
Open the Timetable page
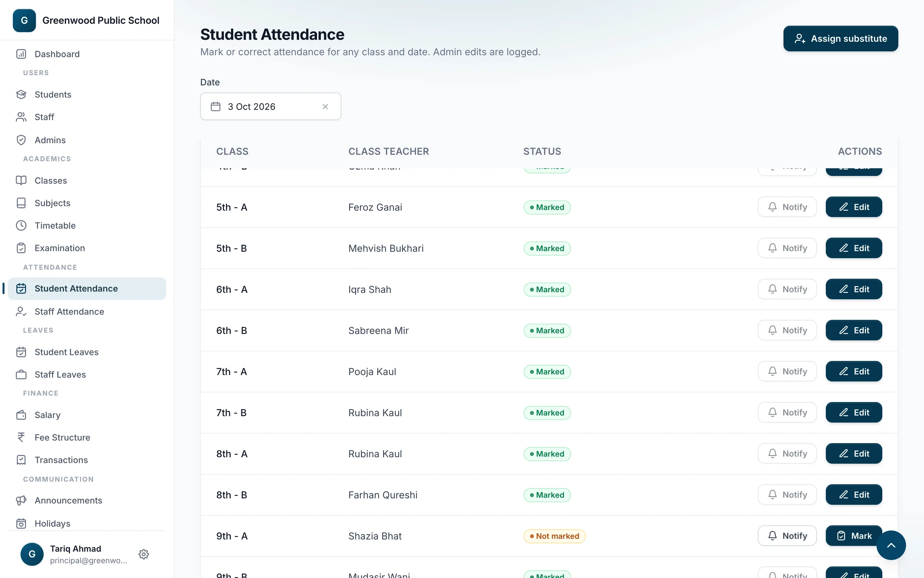click(87, 225)
